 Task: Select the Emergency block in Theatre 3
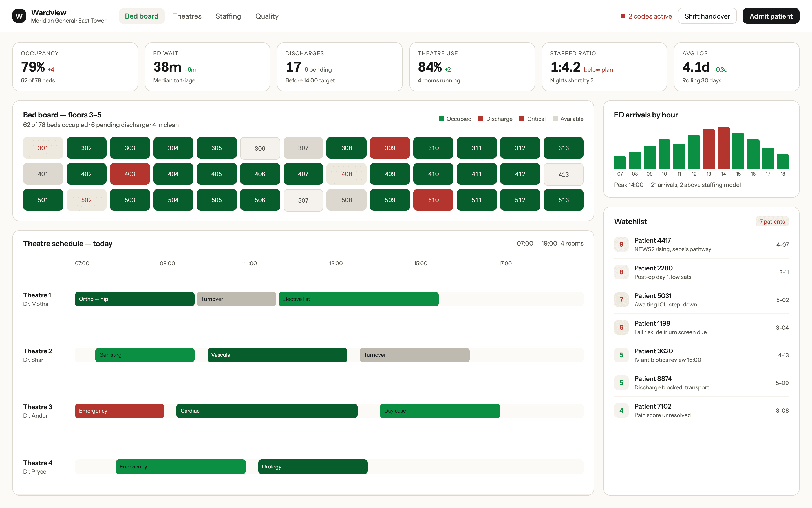tap(120, 411)
